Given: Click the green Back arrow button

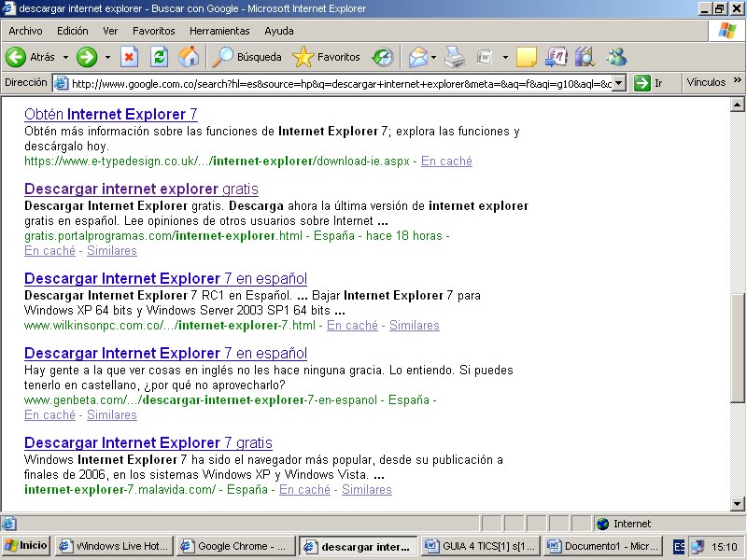Looking at the screenshot, I should pyautogui.click(x=16, y=57).
